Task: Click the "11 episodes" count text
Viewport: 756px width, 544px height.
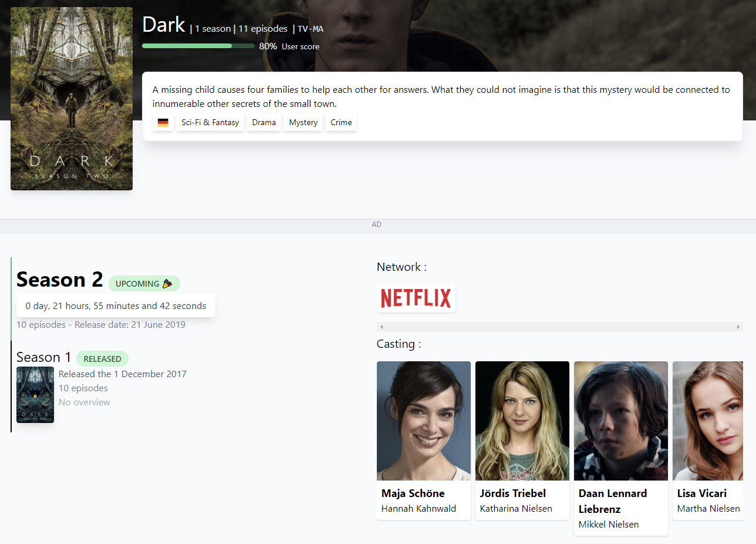Action: point(263,29)
